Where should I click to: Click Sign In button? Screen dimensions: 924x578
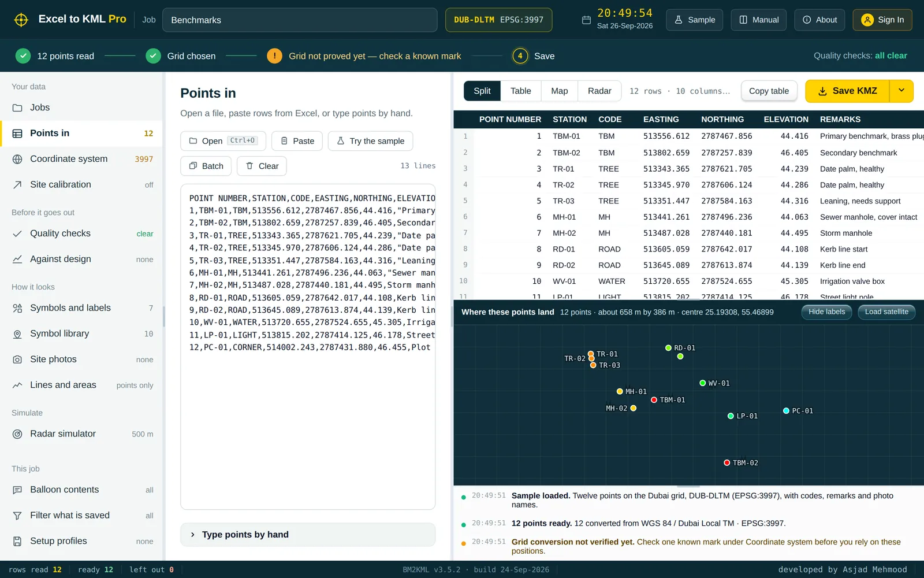pyautogui.click(x=882, y=20)
